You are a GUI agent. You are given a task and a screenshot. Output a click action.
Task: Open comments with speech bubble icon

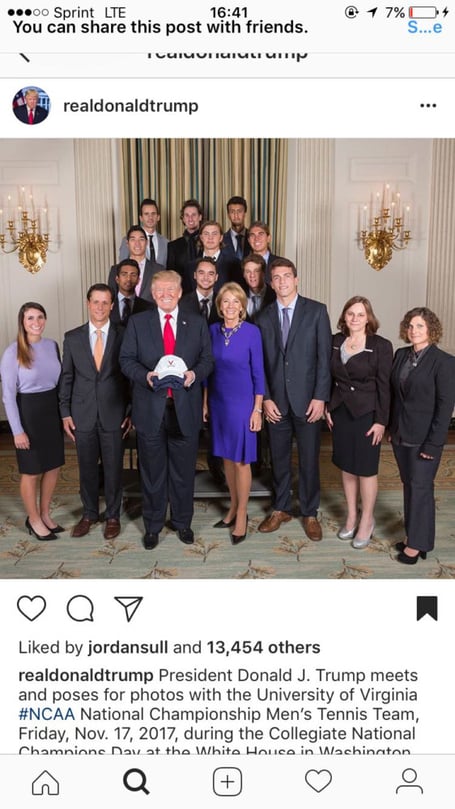click(80, 608)
